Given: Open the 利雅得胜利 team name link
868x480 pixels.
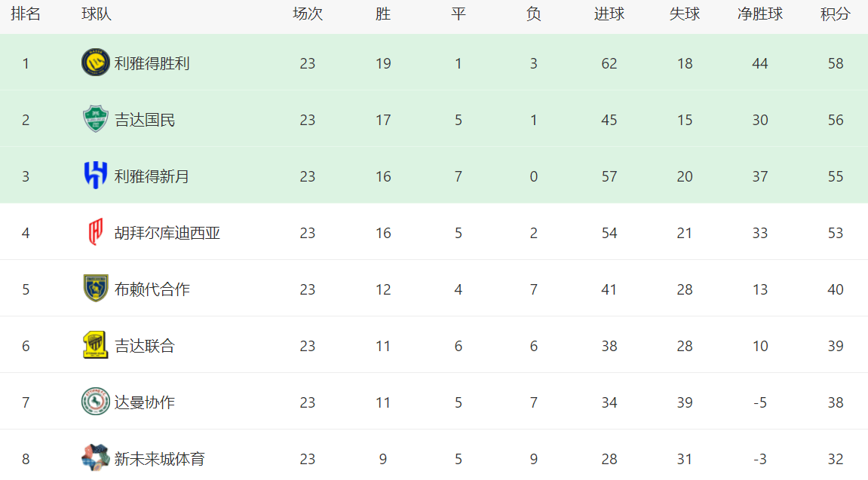Looking at the screenshot, I should pyautogui.click(x=152, y=63).
